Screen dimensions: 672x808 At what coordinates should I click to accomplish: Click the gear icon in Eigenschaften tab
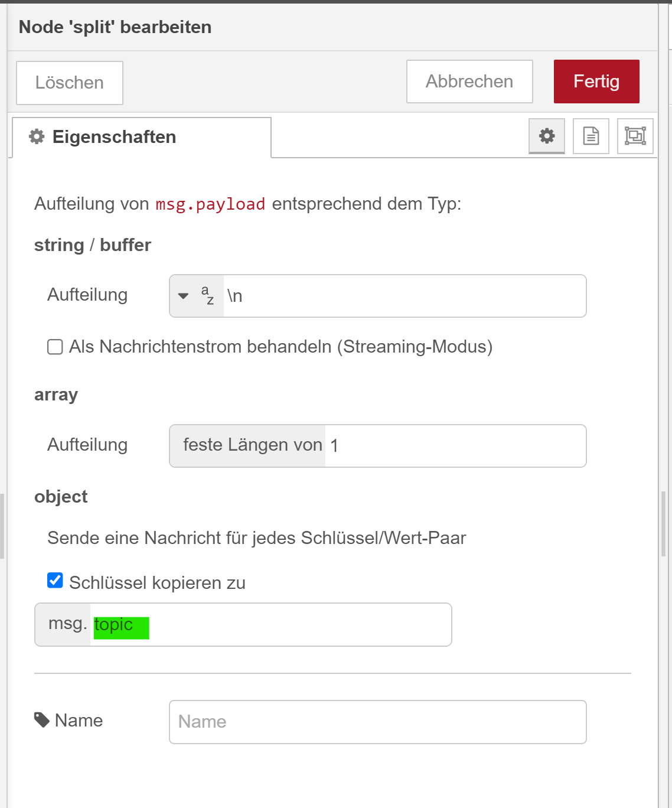coord(37,137)
